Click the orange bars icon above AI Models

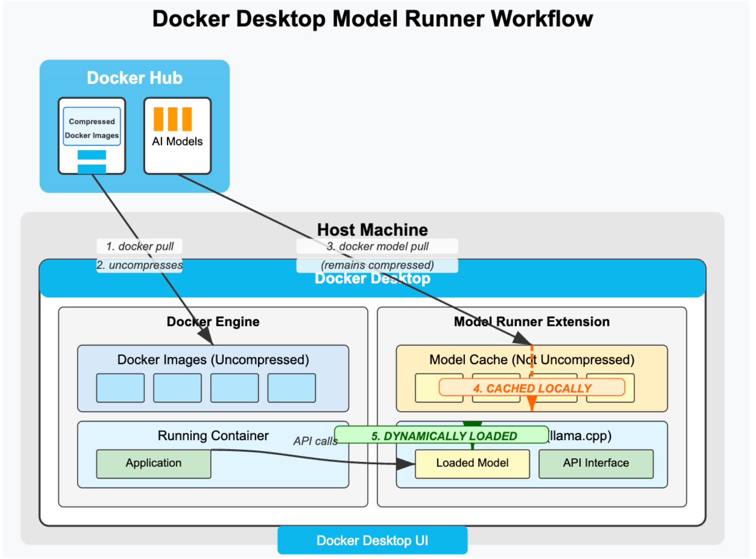point(173,119)
